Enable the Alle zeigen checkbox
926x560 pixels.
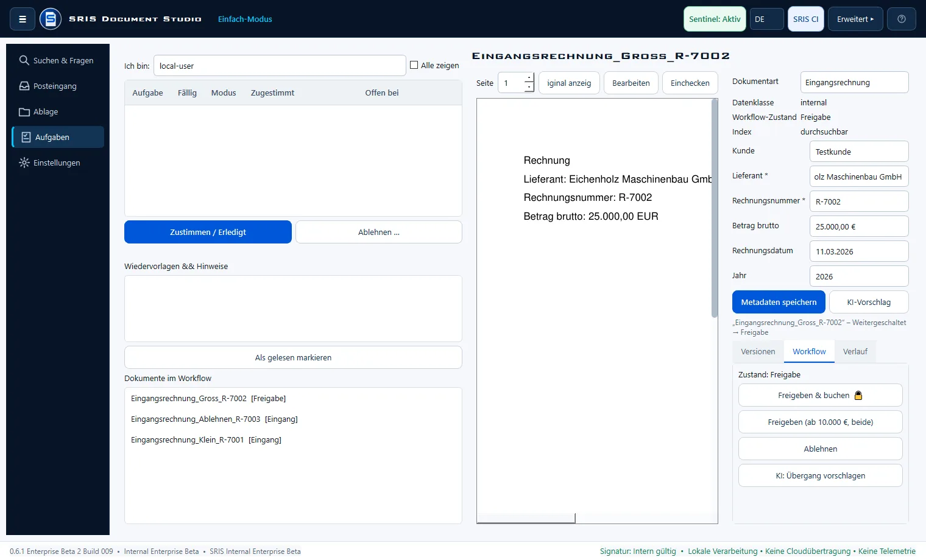point(414,65)
